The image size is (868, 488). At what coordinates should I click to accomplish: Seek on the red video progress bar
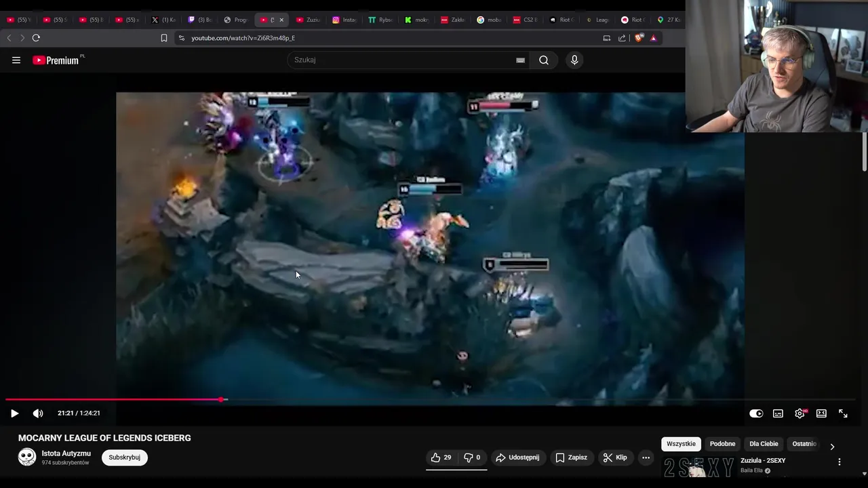pyautogui.click(x=431, y=400)
